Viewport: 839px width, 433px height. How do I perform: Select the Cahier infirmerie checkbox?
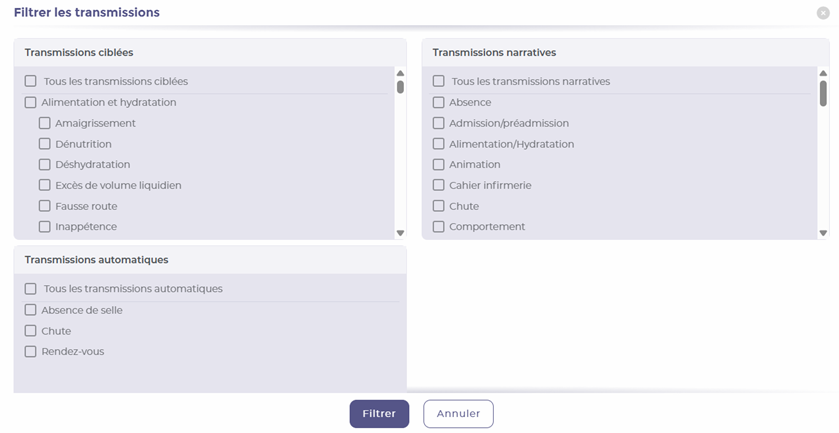(438, 185)
